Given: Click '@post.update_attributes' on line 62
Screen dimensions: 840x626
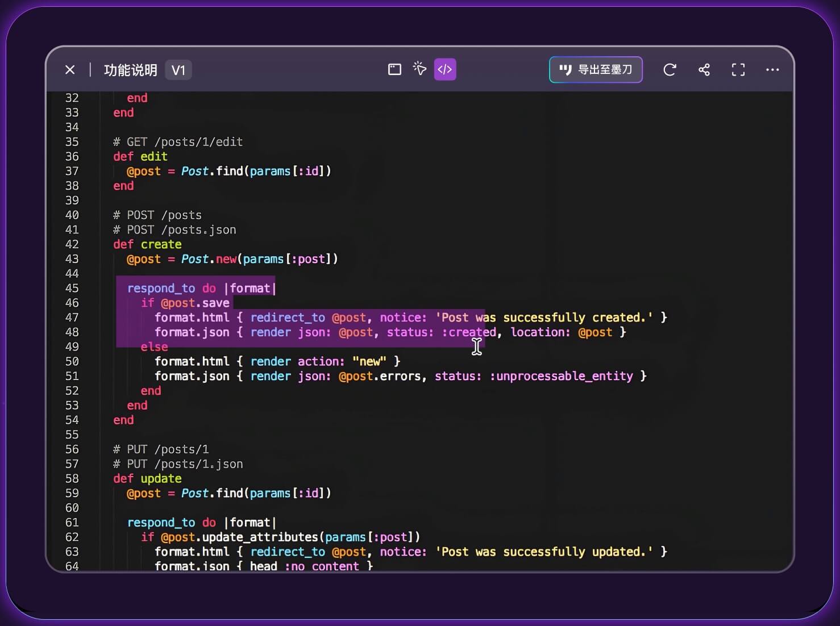Looking at the screenshot, I should pyautogui.click(x=240, y=537).
